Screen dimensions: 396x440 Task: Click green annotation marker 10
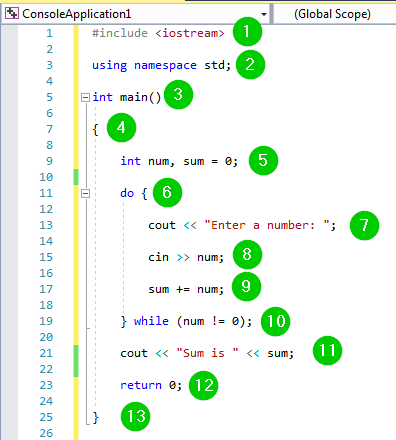point(275,321)
